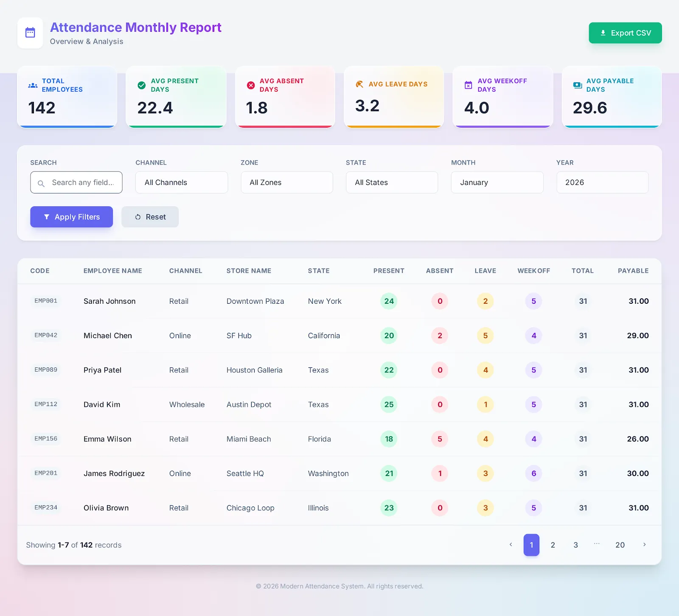This screenshot has width=679, height=616.
Task: Click the red Avg Absent cross icon
Action: 251,85
